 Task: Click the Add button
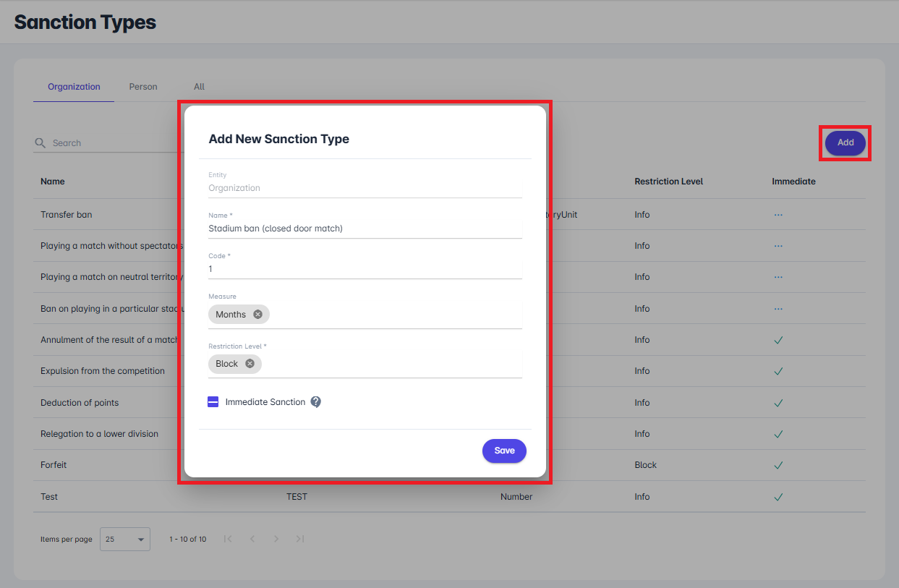845,143
